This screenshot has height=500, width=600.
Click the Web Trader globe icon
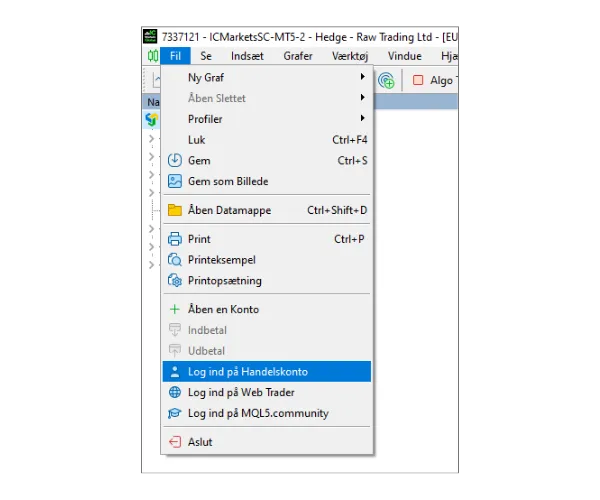pos(175,392)
